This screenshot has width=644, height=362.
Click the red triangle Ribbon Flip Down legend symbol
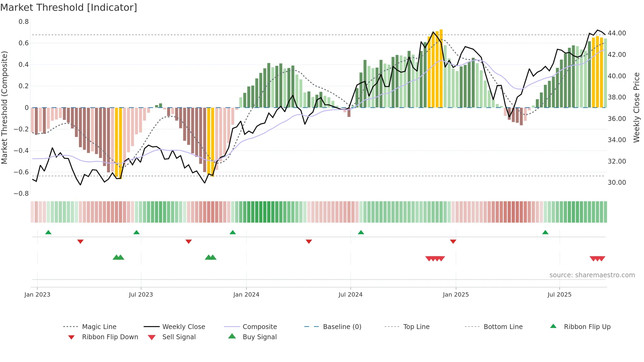71,337
